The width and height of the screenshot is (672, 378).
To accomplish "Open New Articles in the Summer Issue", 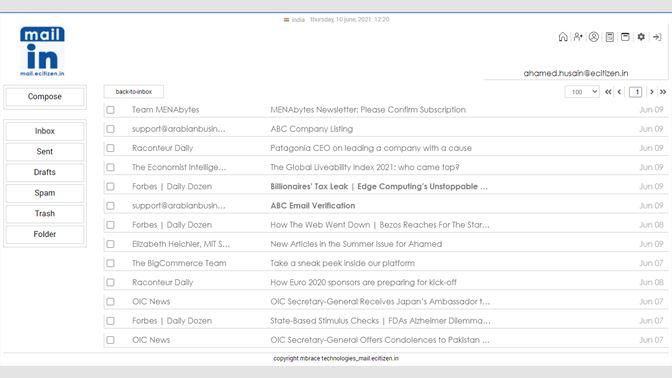I will (356, 244).
